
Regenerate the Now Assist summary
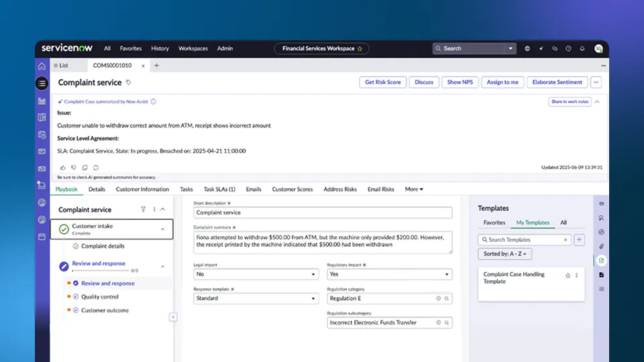[96, 168]
